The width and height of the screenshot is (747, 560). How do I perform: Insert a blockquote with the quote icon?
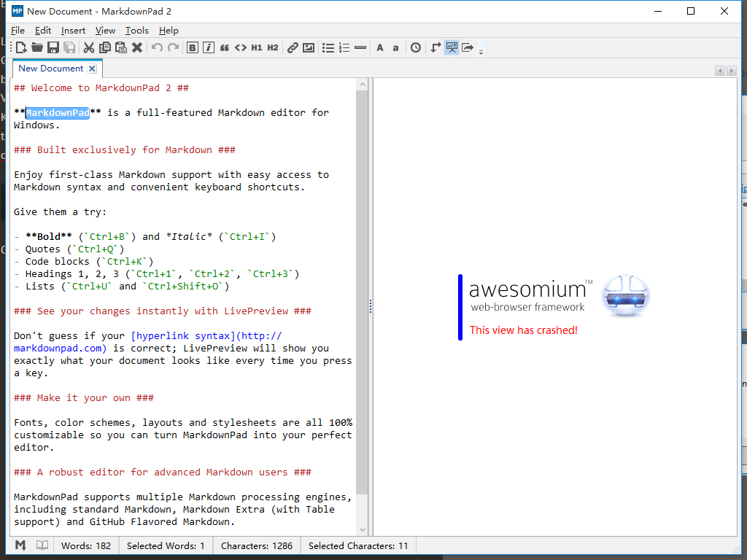tap(225, 47)
